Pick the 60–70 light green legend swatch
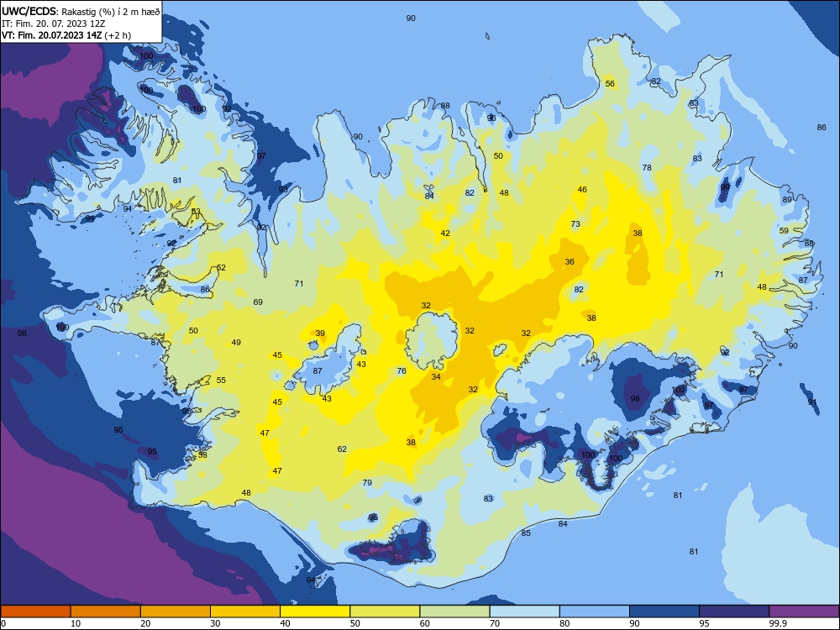The width and height of the screenshot is (840, 630). pyautogui.click(x=454, y=612)
